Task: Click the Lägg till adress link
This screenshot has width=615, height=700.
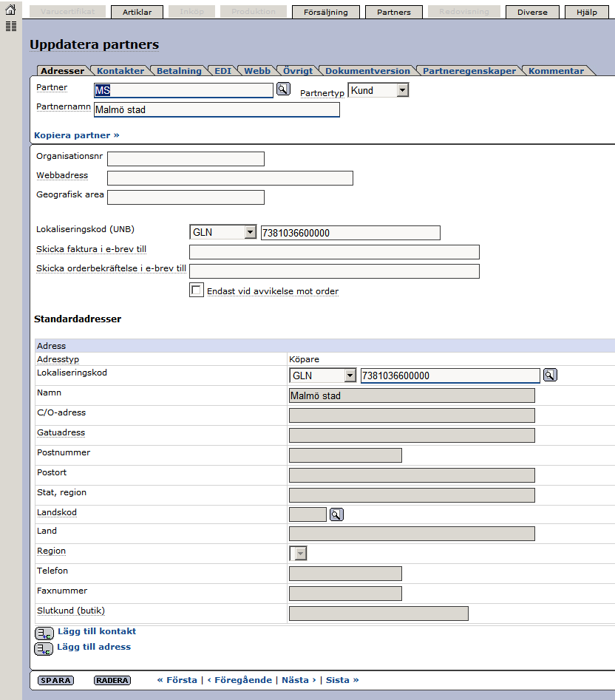Action: [94, 647]
